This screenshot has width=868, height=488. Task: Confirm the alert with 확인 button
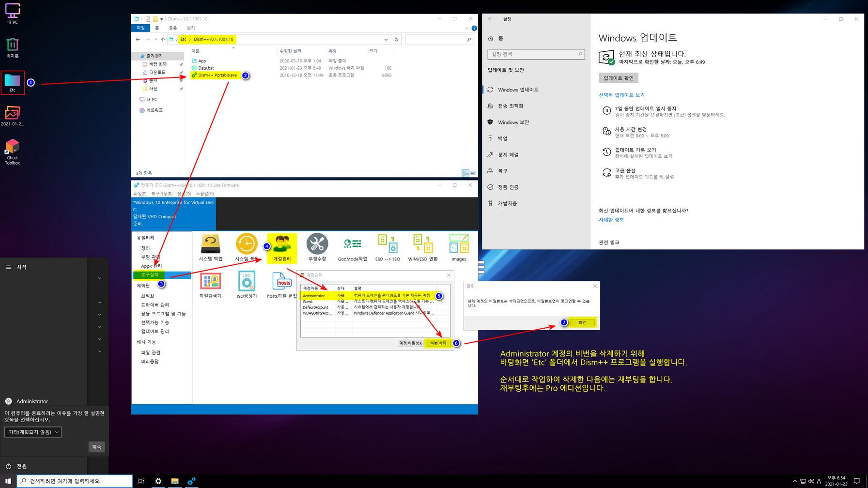pyautogui.click(x=582, y=322)
